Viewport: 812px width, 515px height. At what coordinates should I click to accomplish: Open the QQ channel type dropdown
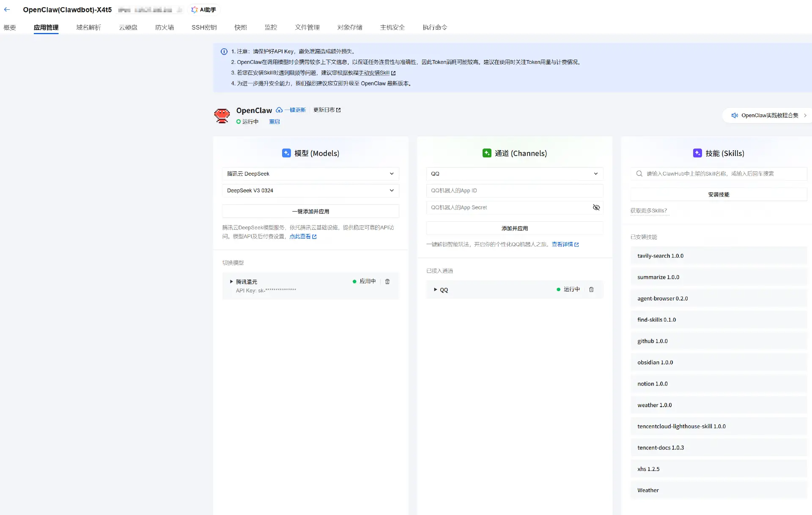514,174
